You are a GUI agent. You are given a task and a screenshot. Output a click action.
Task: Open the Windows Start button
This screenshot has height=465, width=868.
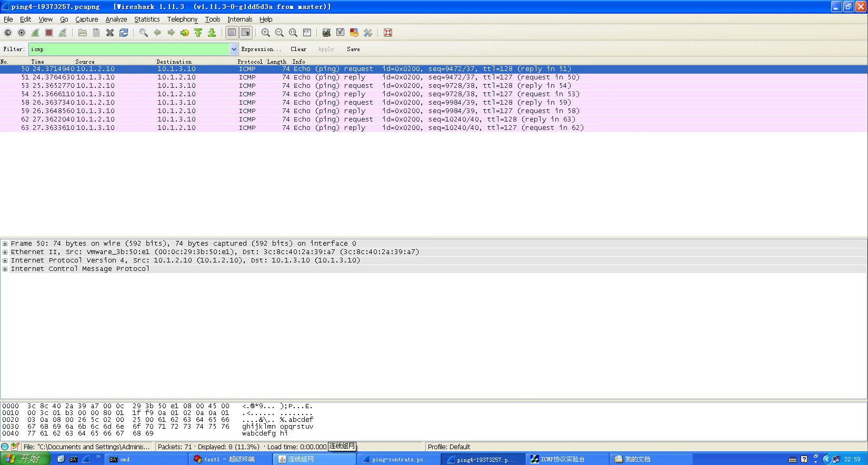[x=25, y=459]
